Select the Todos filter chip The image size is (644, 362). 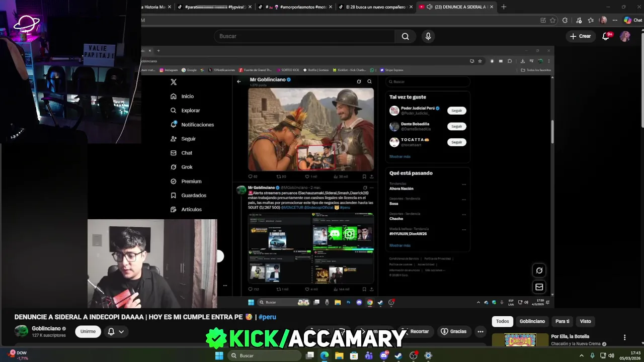(x=503, y=321)
